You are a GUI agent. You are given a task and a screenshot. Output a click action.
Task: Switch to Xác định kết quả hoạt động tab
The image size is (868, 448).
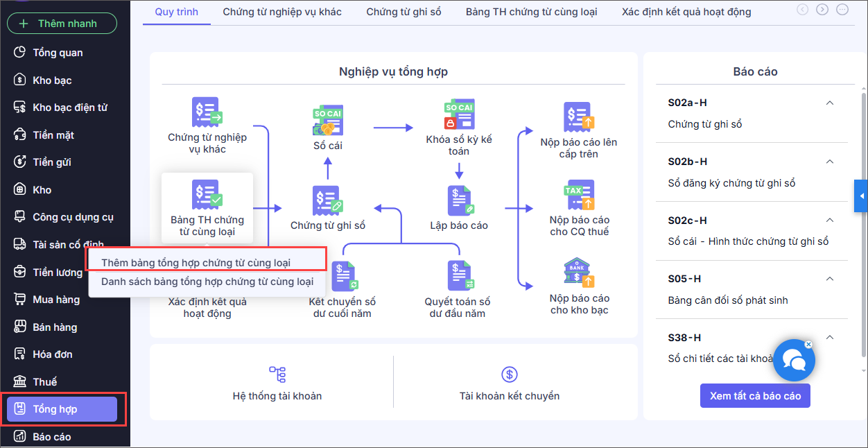(x=686, y=12)
